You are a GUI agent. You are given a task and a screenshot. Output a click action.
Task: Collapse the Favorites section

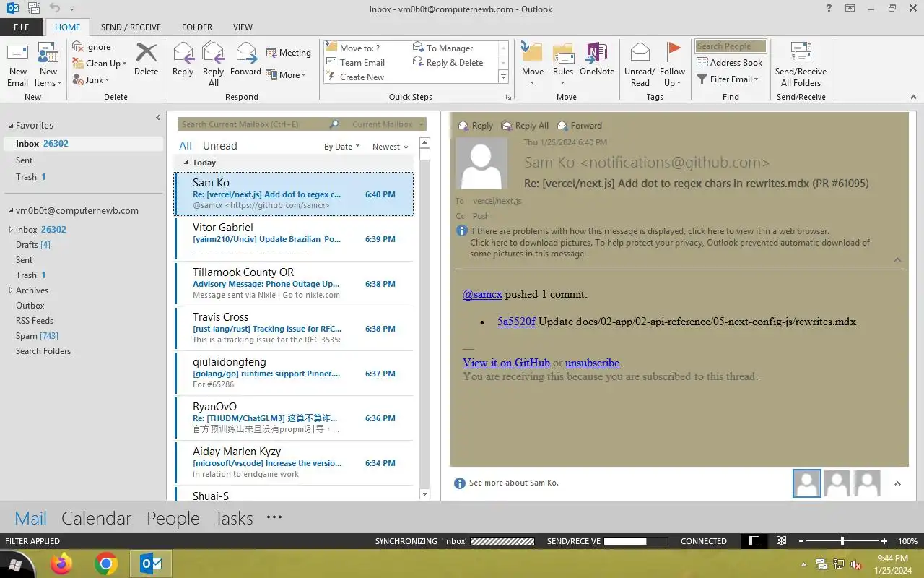pyautogui.click(x=10, y=125)
